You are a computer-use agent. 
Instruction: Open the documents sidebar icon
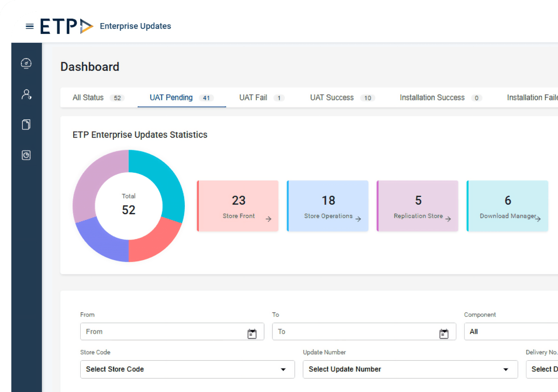26,125
